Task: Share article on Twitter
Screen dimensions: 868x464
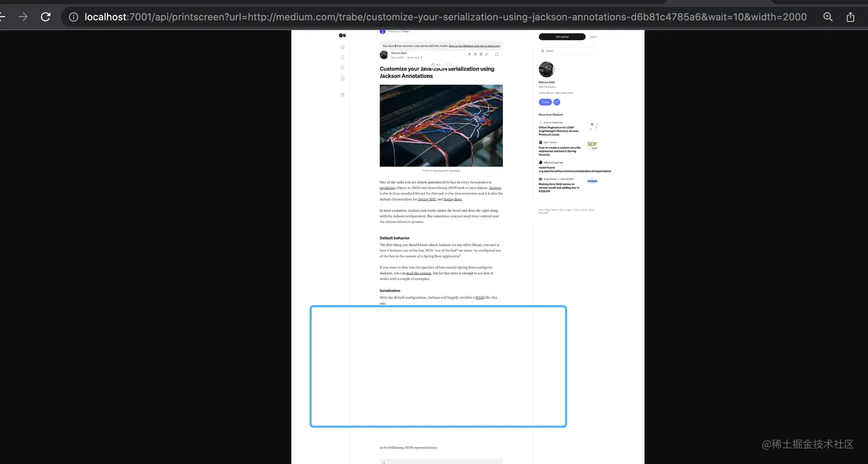Action: 469,55
